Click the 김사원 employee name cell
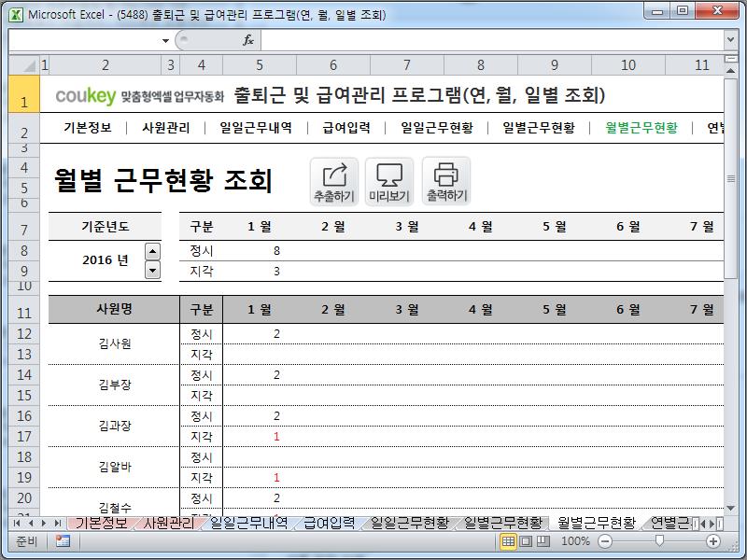 click(114, 343)
